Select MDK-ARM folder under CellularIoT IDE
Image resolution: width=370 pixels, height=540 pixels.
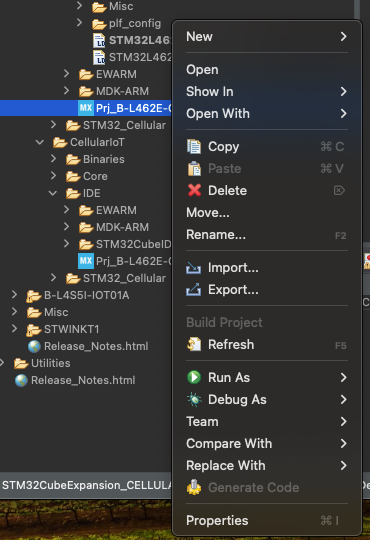122,227
